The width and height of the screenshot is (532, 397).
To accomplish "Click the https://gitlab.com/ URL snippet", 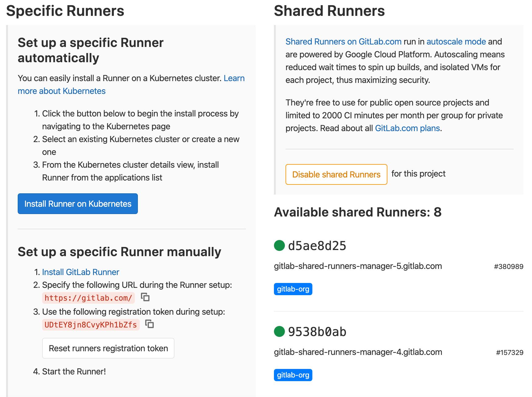I will pos(88,298).
